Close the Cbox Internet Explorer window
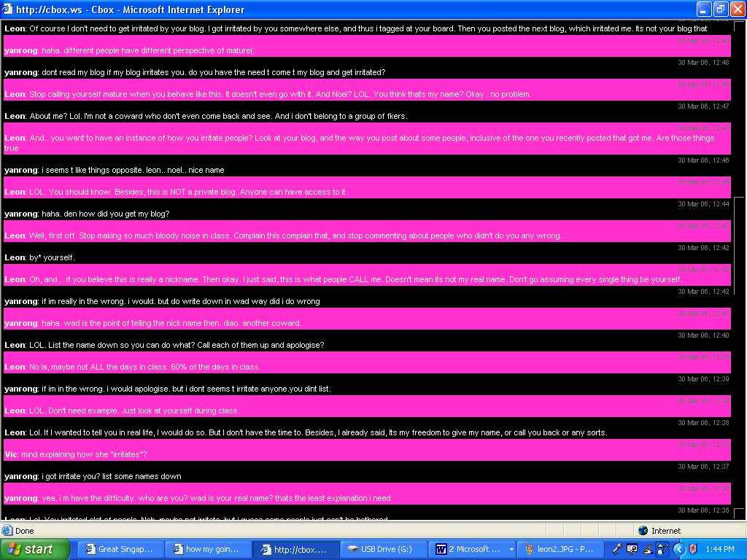The height and width of the screenshot is (560, 747). pos(737,9)
